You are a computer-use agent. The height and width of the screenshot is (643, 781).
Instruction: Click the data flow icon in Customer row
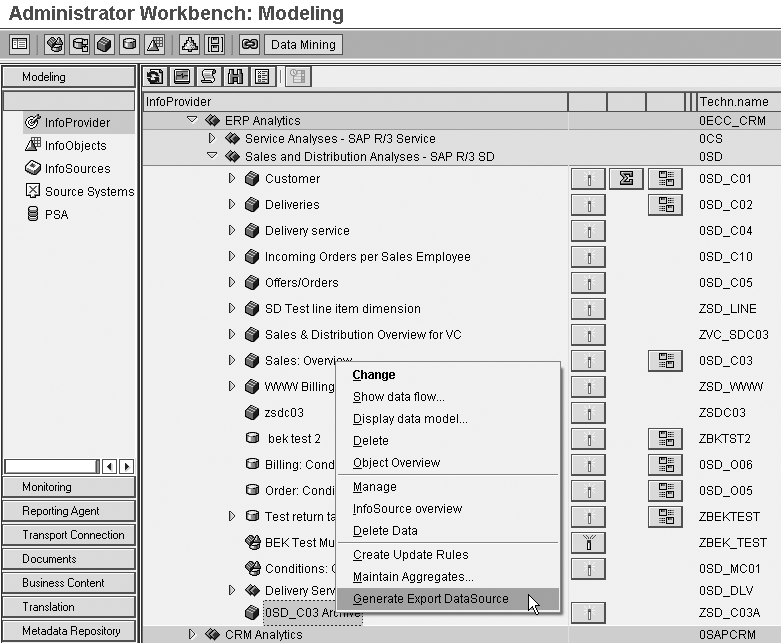tap(665, 178)
